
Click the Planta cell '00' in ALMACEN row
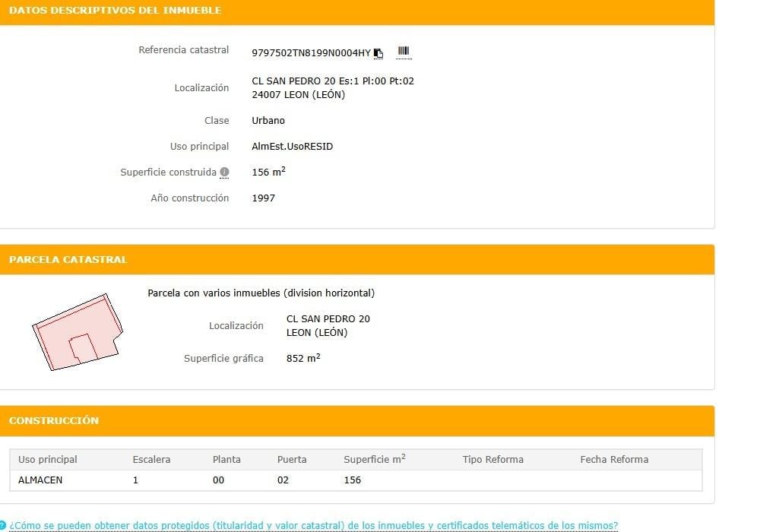tap(218, 480)
